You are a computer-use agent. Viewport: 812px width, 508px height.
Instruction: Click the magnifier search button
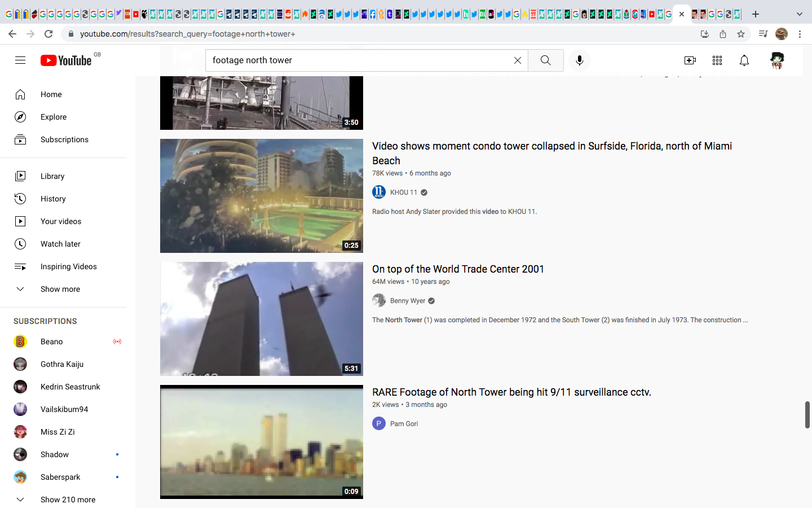pos(545,60)
